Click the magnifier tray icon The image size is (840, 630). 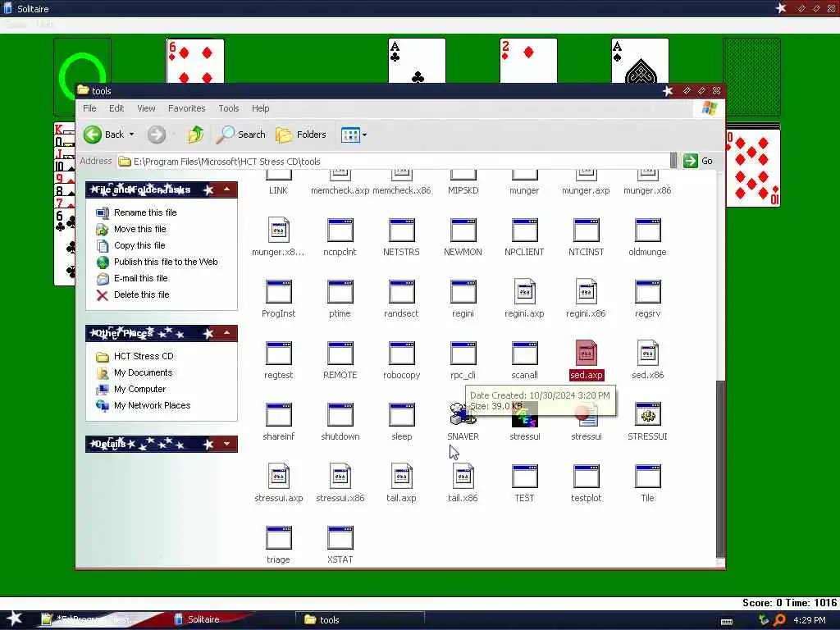(x=779, y=620)
